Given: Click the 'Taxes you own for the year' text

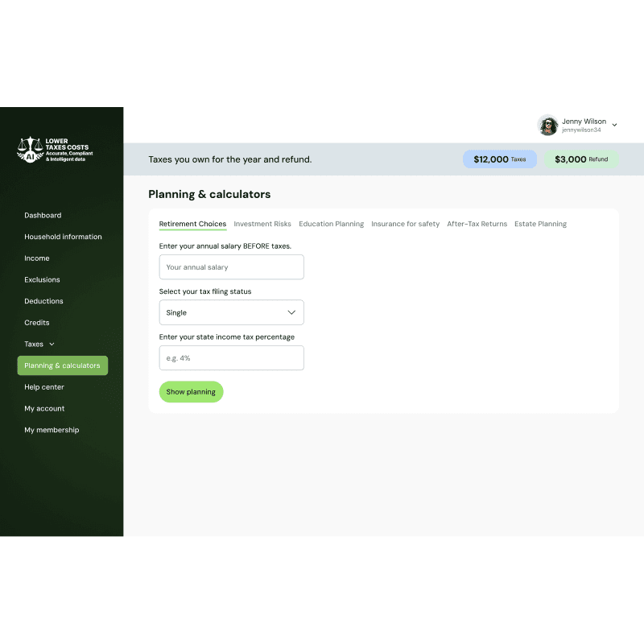Looking at the screenshot, I should click(x=230, y=159).
